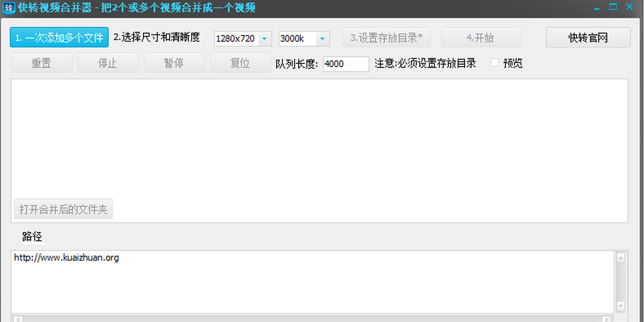Click the horizontal scrollbar right arrow
The image size is (644, 322).
point(608,319)
